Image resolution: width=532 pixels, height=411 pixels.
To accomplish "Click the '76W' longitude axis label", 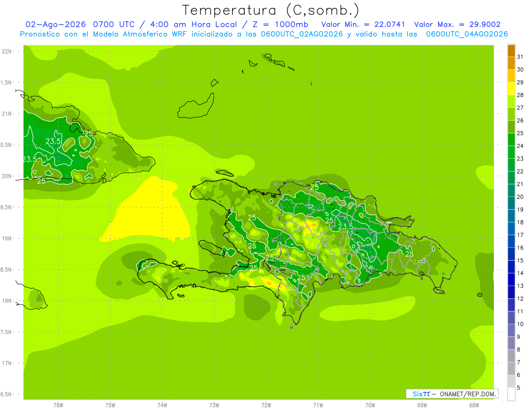I will [x=58, y=405].
